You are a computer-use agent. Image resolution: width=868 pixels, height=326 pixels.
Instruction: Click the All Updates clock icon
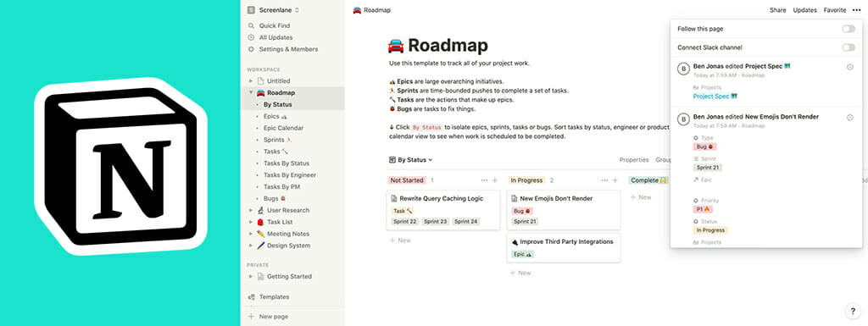click(251, 37)
